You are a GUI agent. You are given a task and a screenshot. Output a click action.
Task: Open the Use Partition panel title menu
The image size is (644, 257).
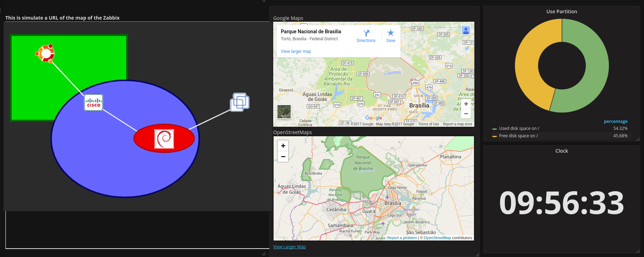click(x=562, y=12)
